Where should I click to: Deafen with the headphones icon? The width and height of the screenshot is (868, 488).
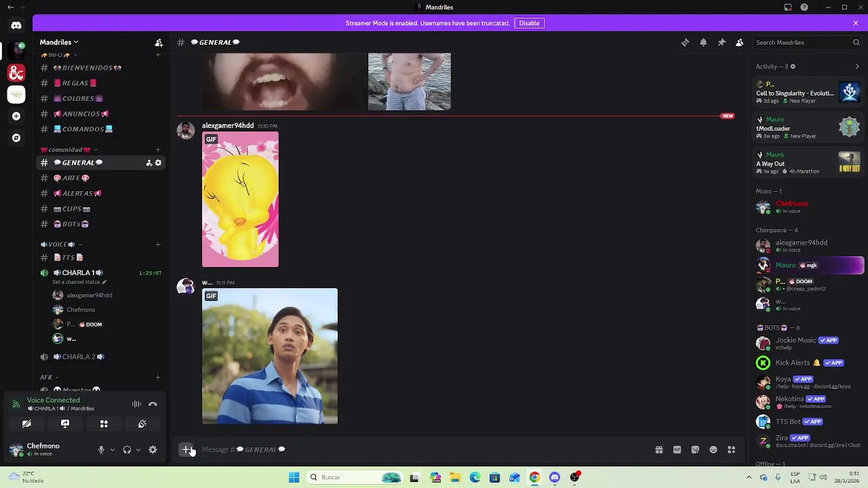(127, 449)
